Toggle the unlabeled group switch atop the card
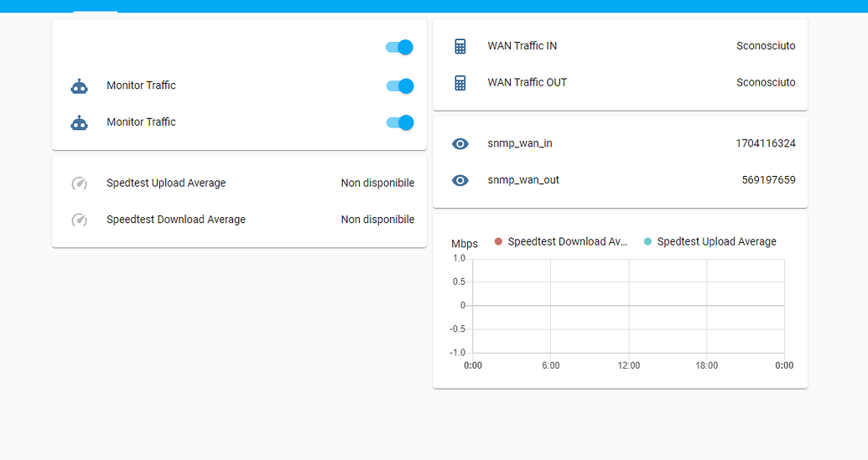 [x=400, y=48]
